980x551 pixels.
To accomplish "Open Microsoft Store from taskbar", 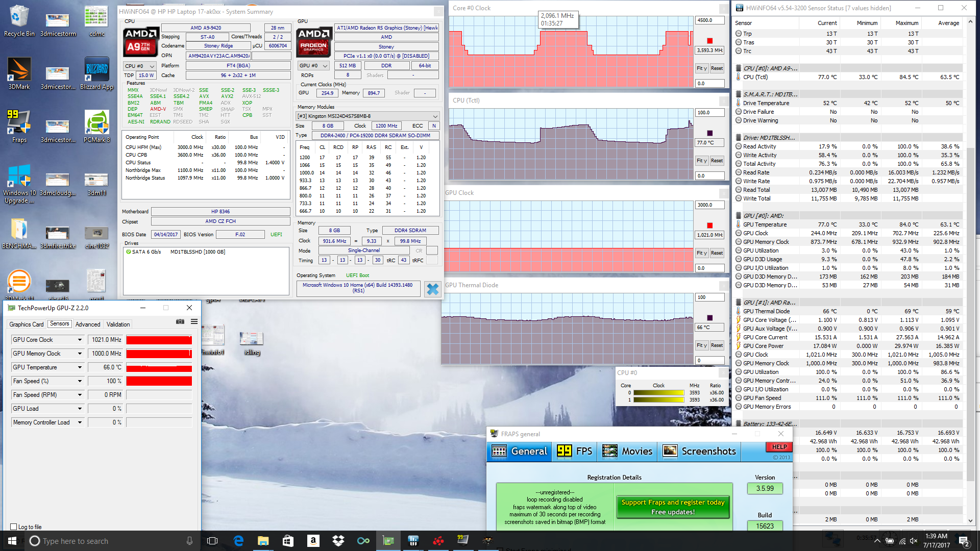I will pos(288,541).
